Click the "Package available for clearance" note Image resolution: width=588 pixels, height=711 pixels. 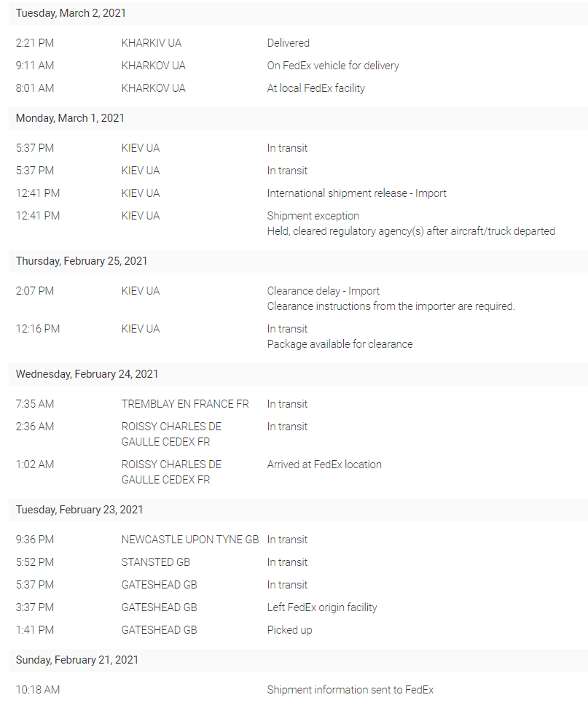pyautogui.click(x=340, y=344)
